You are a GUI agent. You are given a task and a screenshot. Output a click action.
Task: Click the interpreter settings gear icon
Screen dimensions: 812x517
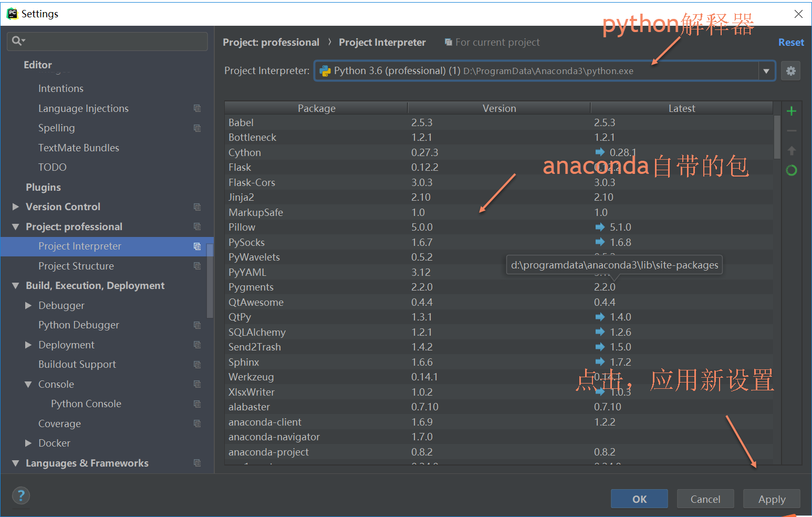pyautogui.click(x=790, y=71)
